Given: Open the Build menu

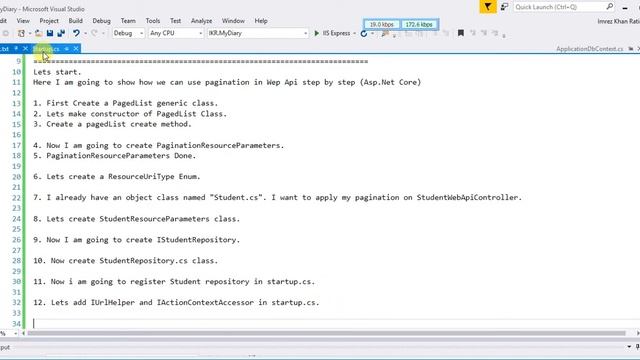Looking at the screenshot, I should [x=76, y=21].
